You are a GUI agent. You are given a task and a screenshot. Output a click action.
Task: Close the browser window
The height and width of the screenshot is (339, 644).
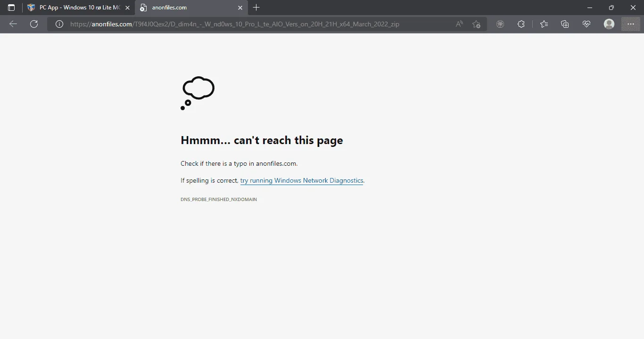pos(633,8)
